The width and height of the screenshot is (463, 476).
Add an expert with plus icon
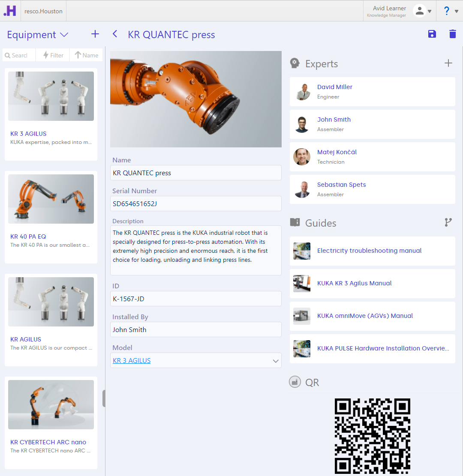(448, 63)
